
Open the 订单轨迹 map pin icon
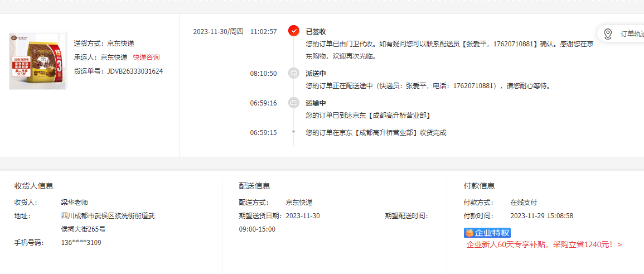click(x=608, y=33)
